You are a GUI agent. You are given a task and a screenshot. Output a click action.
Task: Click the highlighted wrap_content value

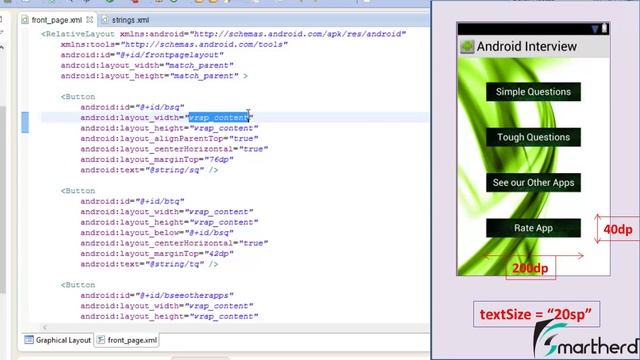[218, 118]
